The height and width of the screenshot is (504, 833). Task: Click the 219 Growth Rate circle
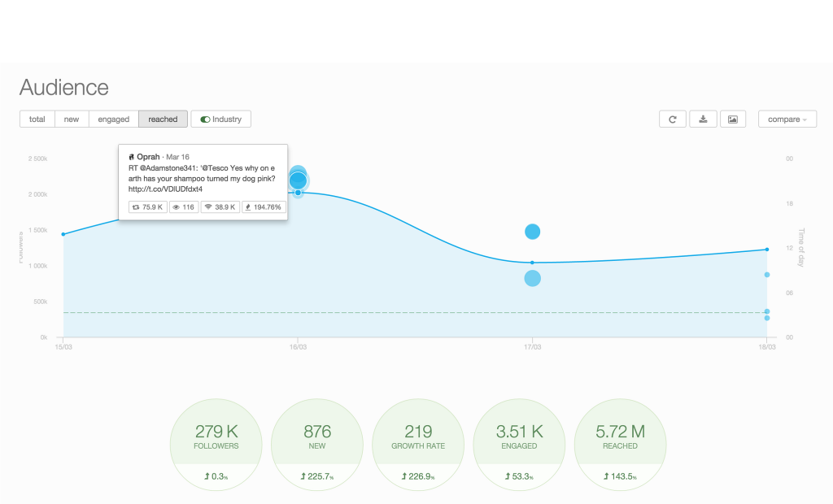coord(417,445)
